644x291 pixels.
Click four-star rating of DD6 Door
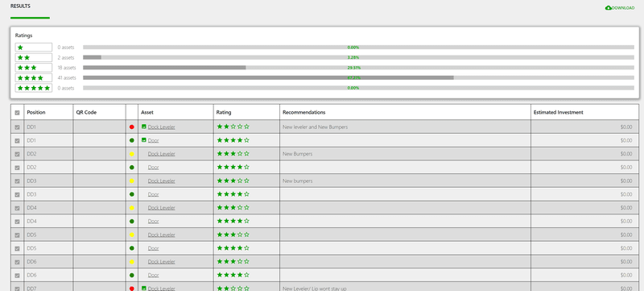tap(233, 275)
